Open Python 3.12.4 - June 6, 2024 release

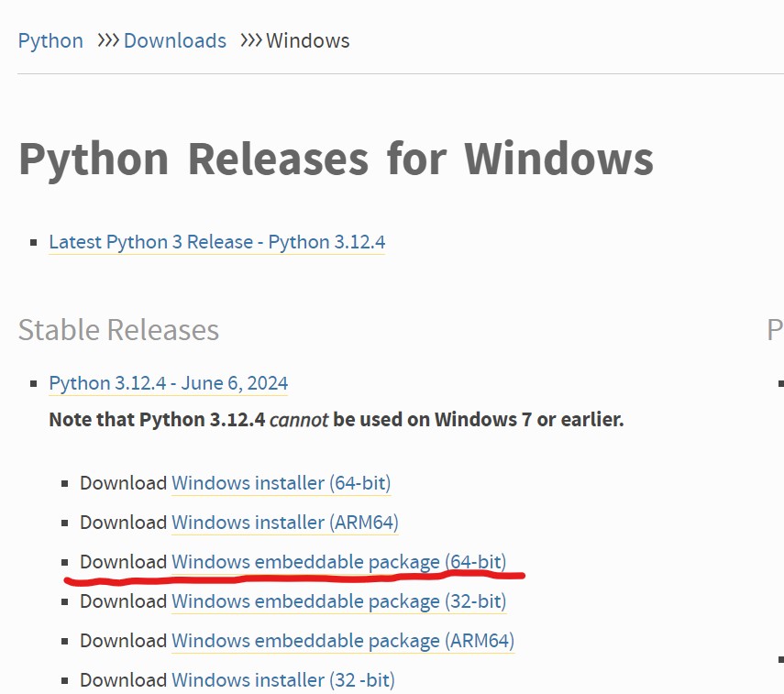click(169, 383)
